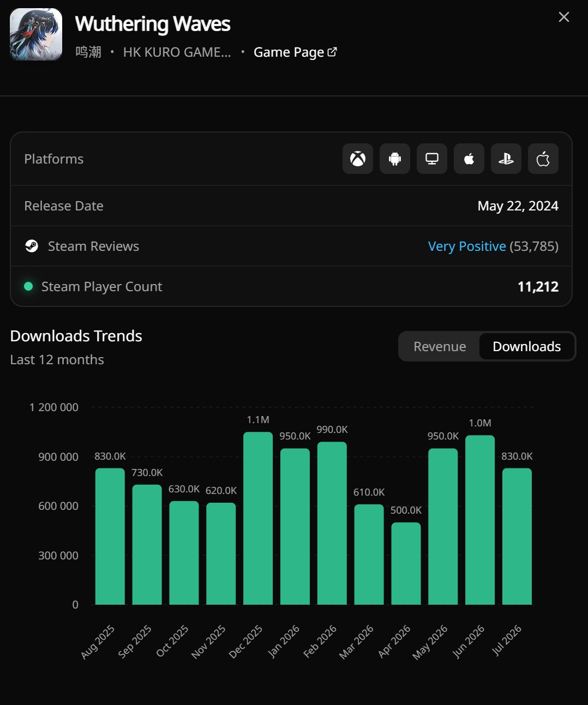The width and height of the screenshot is (588, 705).
Task: Click the 600 000 axis label
Action: (58, 506)
